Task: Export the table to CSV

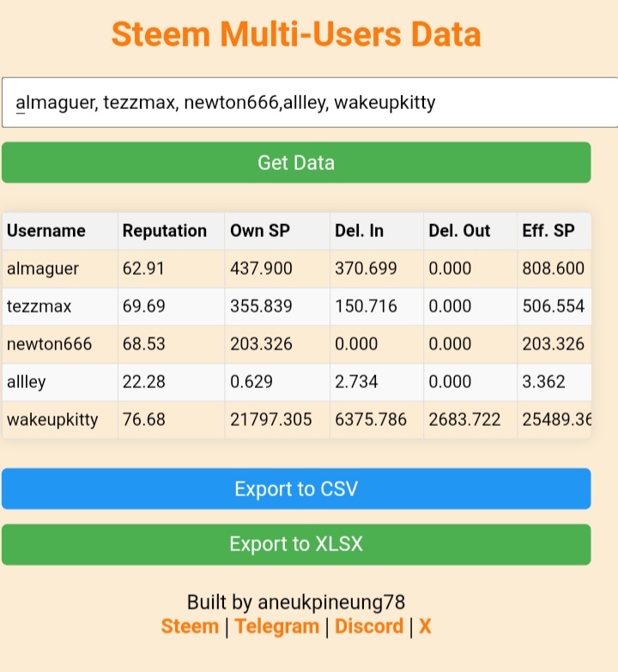Action: click(x=296, y=488)
